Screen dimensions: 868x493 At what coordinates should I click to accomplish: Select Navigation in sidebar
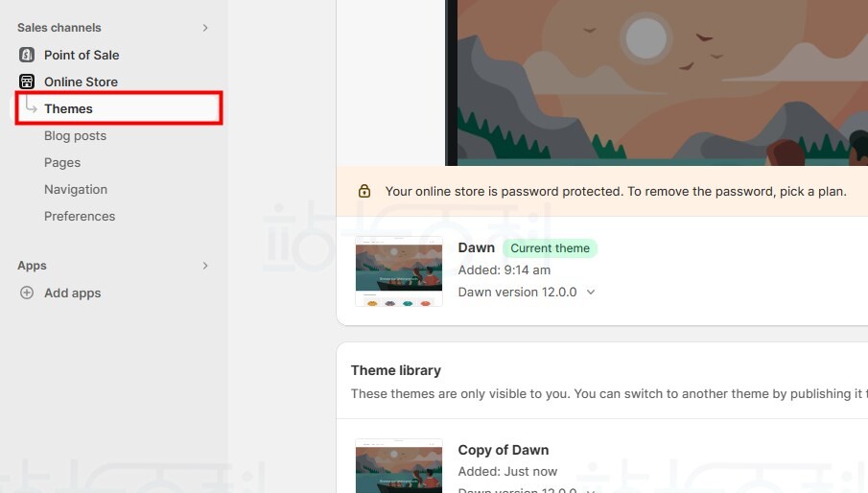coord(76,189)
